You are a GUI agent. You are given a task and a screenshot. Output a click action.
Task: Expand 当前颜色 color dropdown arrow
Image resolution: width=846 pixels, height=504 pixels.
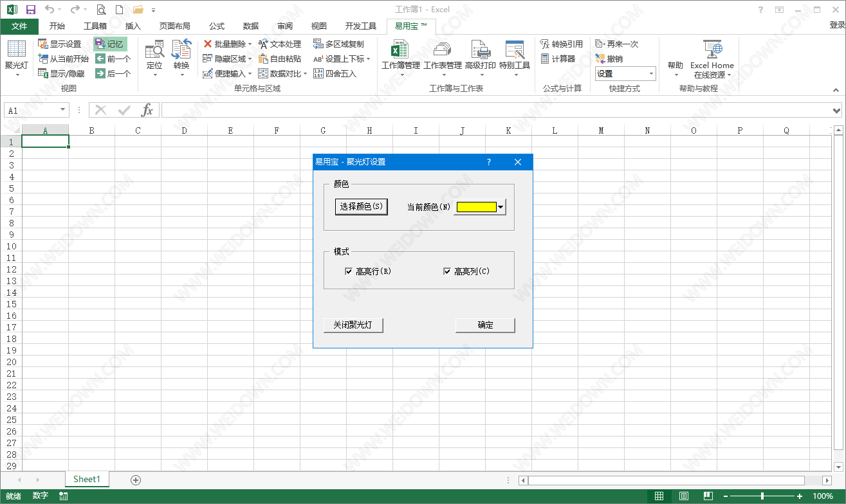coord(501,207)
